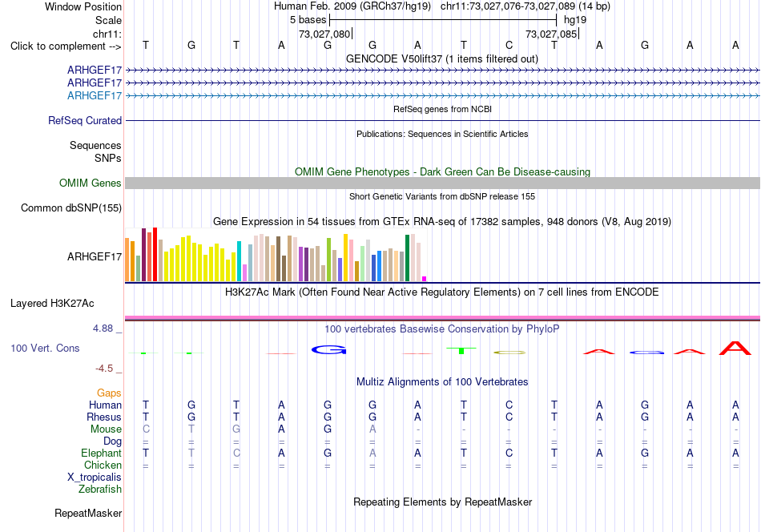761x532 pixels.
Task: Click the gray OMIM Genes item bar
Action: [x=442, y=183]
